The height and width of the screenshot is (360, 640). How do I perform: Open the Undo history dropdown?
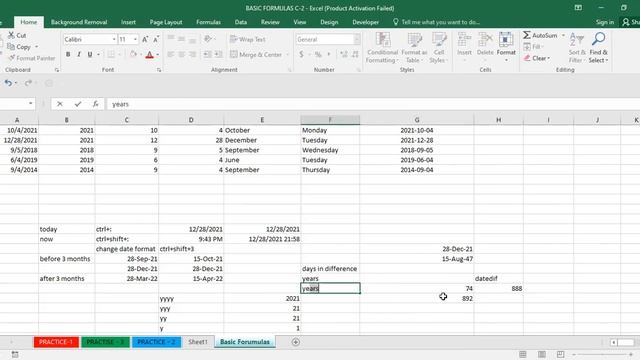pos(16,83)
